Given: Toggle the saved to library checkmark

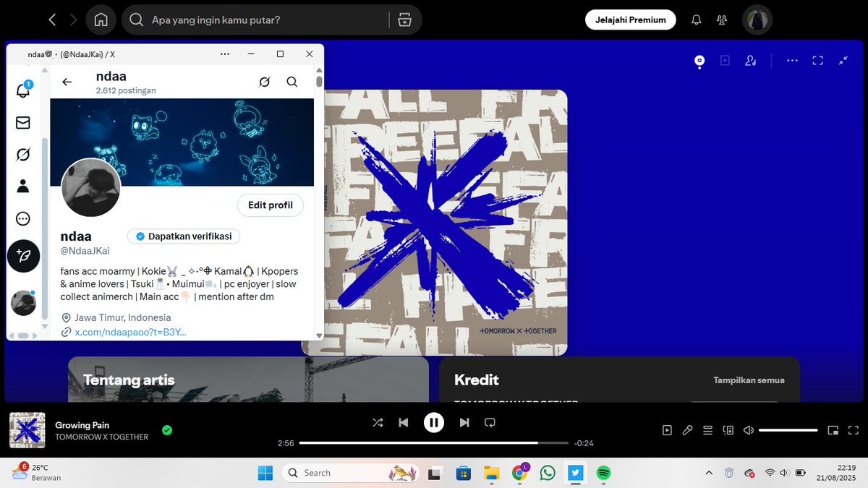Looking at the screenshot, I should (x=167, y=430).
